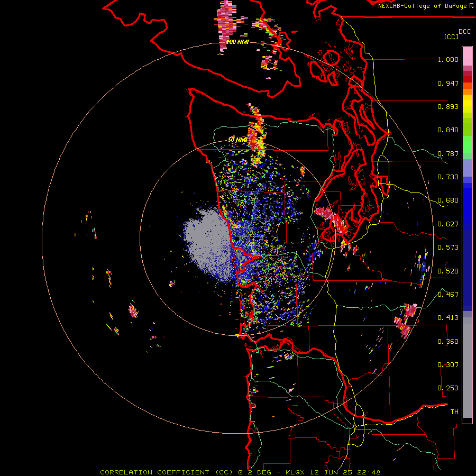Click the 0.680 value on color scale
476x476 pixels.
click(x=448, y=200)
